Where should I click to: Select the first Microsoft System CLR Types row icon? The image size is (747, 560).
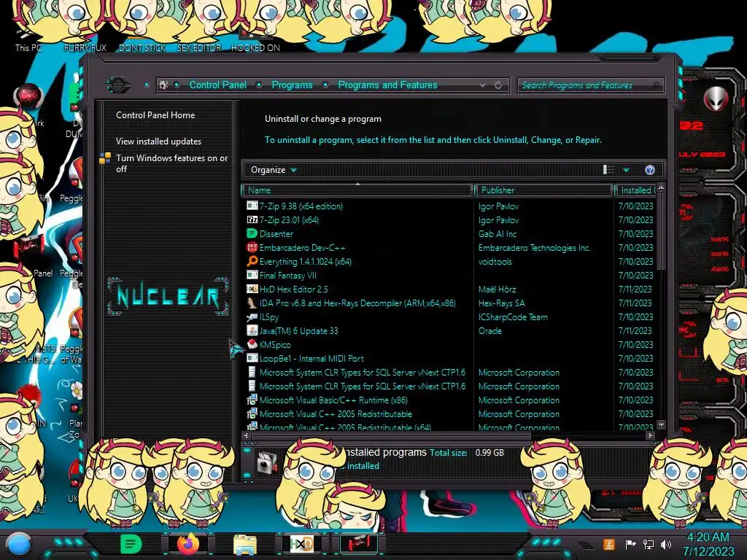click(252, 372)
